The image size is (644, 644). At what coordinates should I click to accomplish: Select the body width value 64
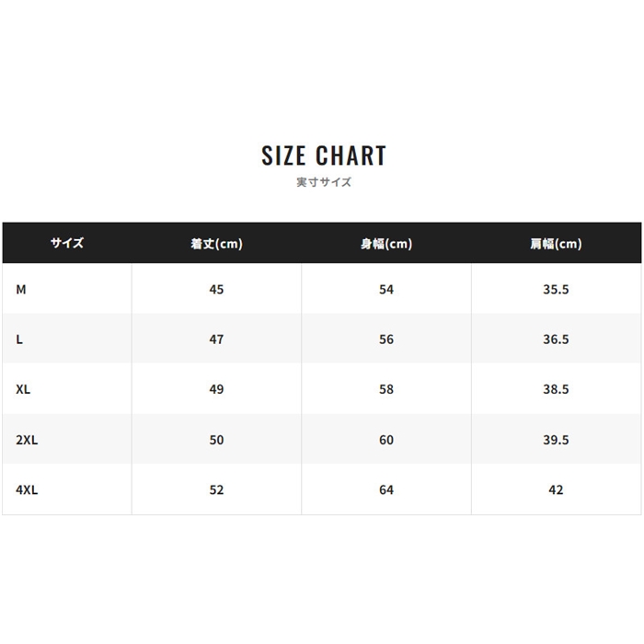(x=386, y=490)
